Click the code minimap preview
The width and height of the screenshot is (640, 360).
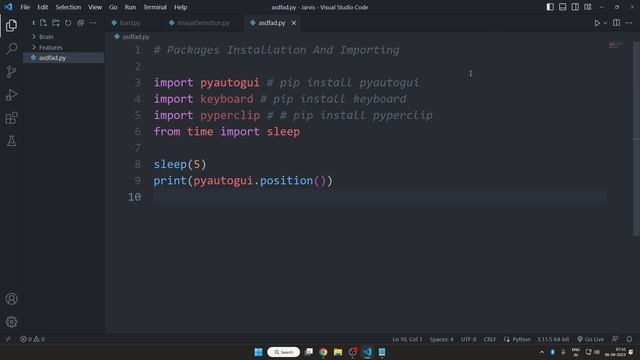click(616, 45)
